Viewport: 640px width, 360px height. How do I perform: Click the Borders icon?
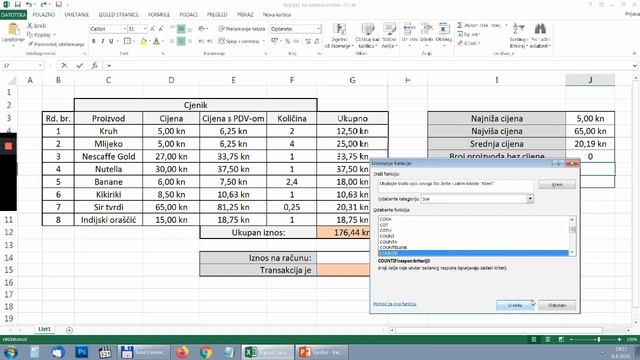click(x=127, y=41)
